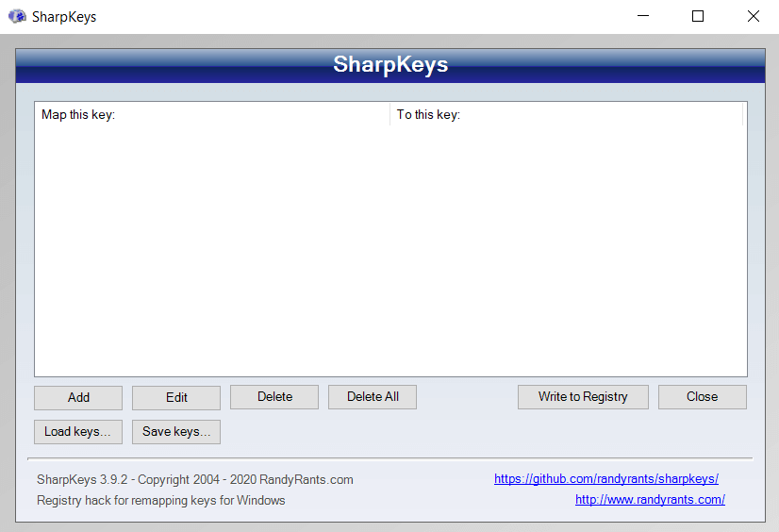The image size is (779, 532).
Task: Click 'Registry hack for remapping keys' text
Action: click(x=161, y=500)
